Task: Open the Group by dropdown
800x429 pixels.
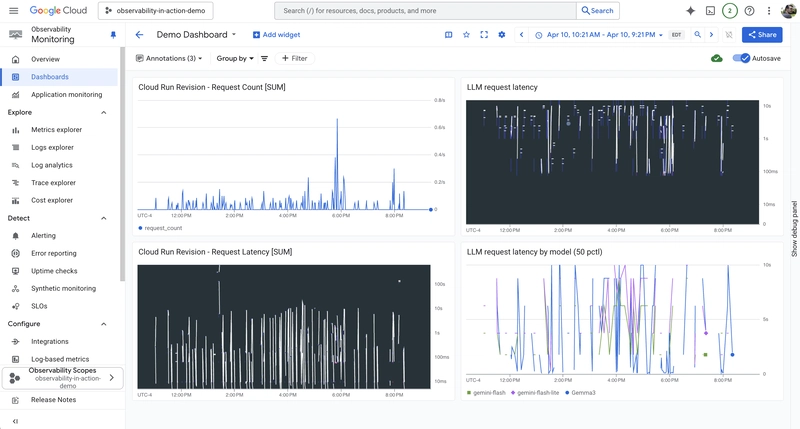Action: click(x=235, y=58)
